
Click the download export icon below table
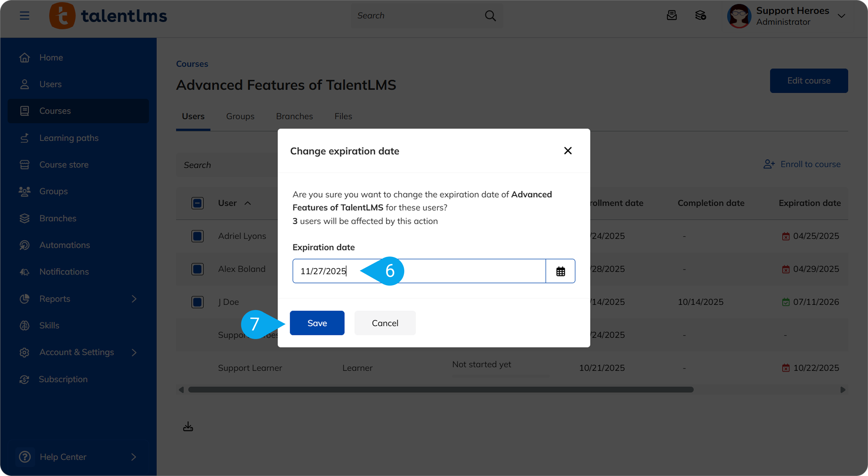188,427
